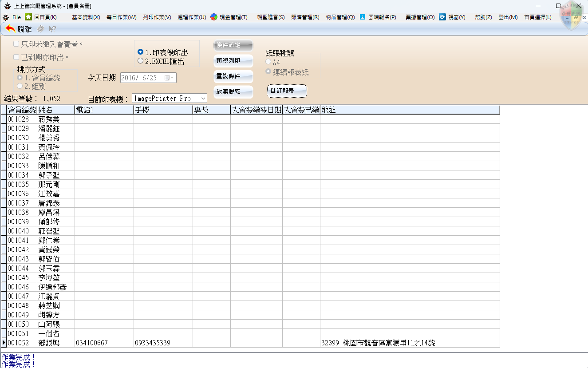Click the 重設條件 button
This screenshot has height=368, width=588.
point(233,76)
